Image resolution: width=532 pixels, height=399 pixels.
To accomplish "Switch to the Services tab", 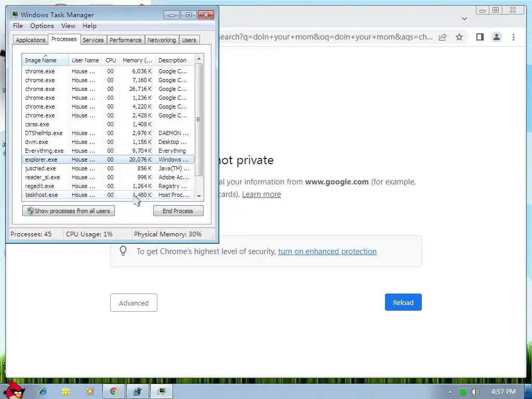I will (x=93, y=40).
